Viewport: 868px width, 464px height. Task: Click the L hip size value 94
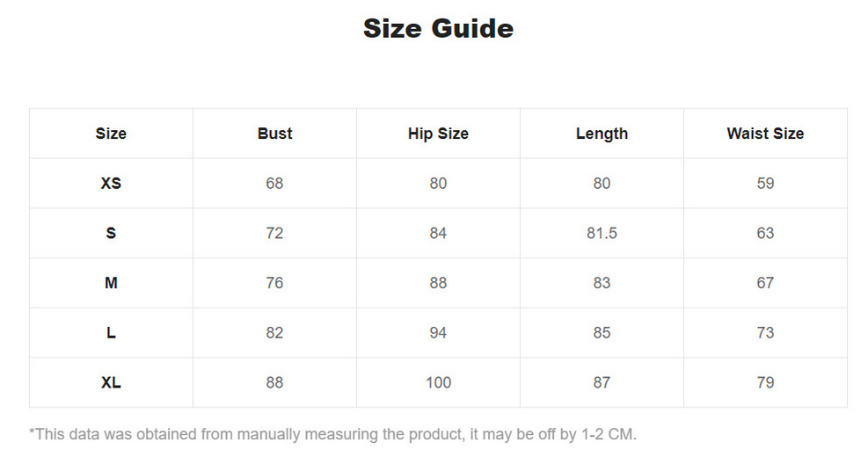[x=438, y=332]
